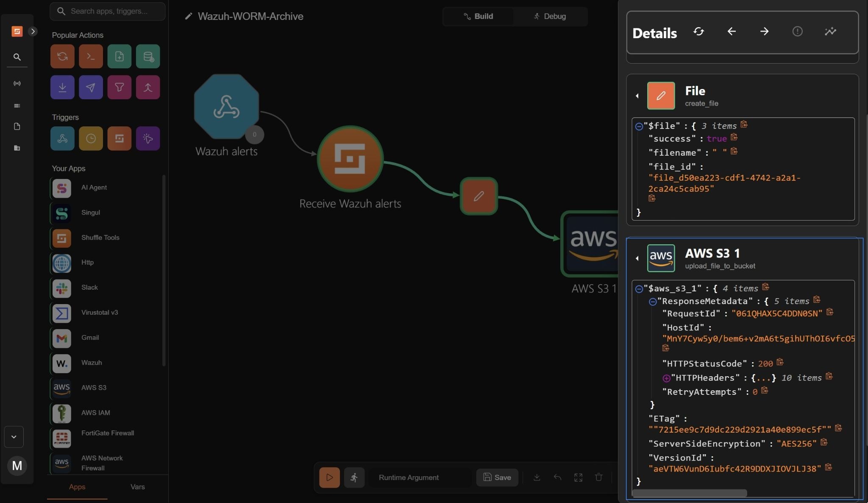
Task: Add the download popular action
Action: [x=62, y=87]
